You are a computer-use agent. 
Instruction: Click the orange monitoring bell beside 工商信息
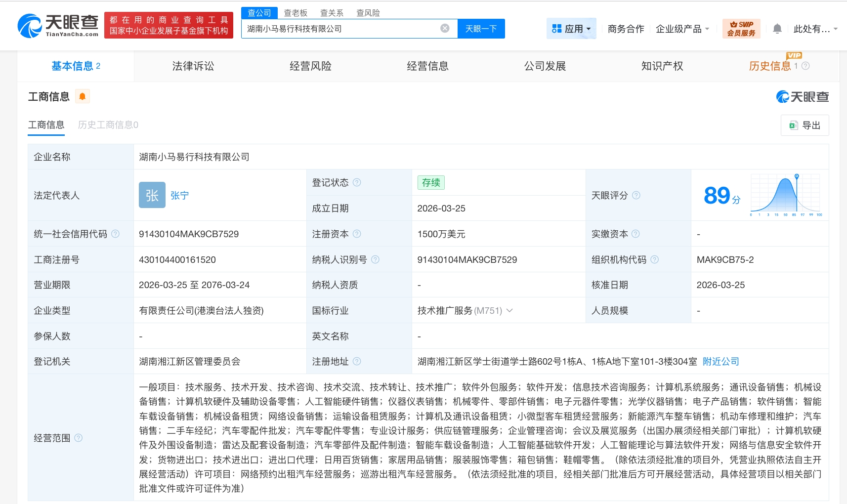point(83,96)
